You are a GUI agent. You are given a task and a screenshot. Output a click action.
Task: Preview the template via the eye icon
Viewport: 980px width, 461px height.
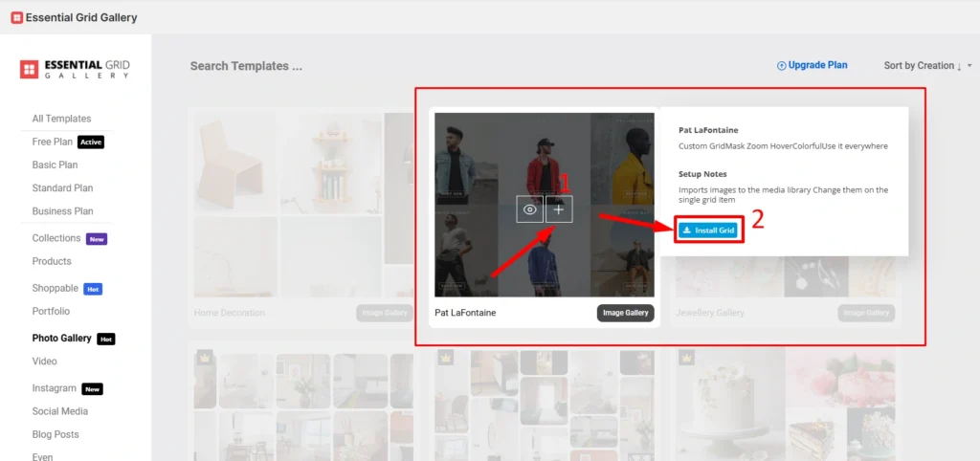pos(529,209)
